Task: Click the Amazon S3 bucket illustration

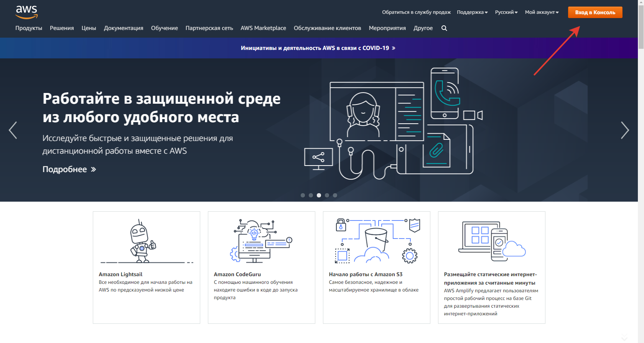Action: (377, 241)
